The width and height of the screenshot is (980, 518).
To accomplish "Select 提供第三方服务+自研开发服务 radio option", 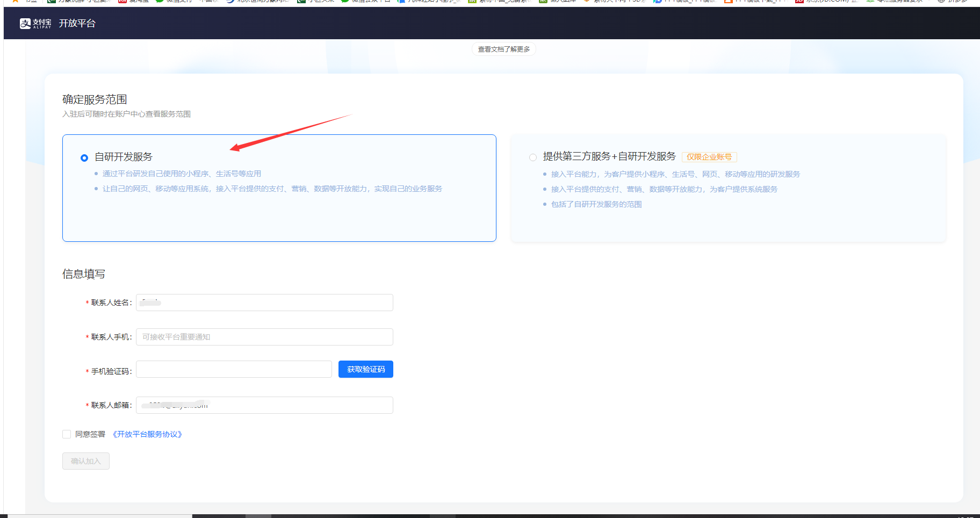I will (533, 157).
